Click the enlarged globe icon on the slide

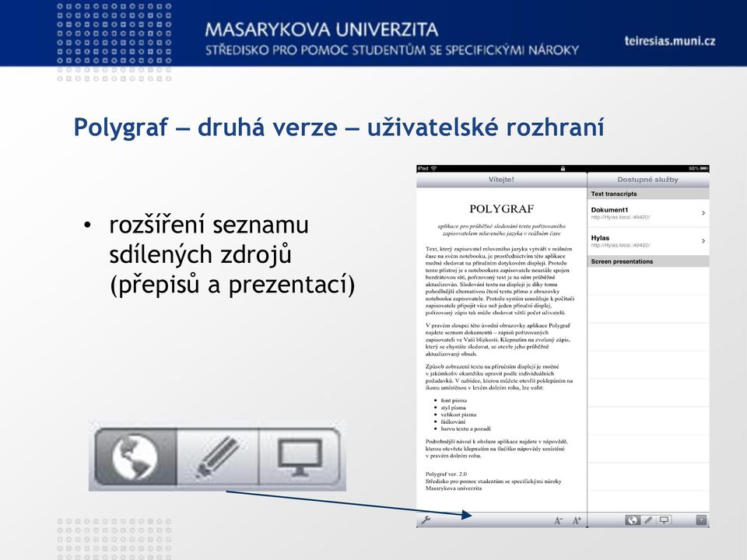coord(135,457)
